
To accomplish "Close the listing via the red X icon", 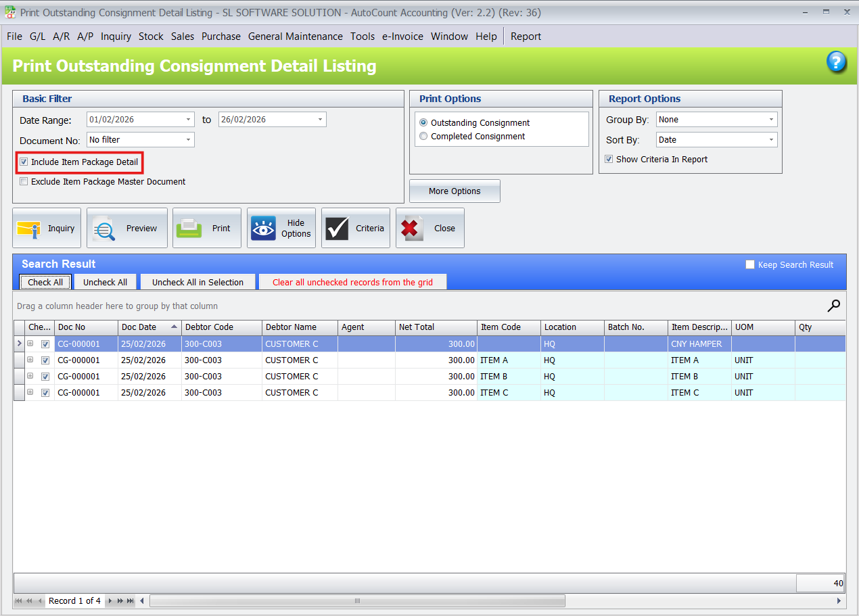I will click(x=411, y=228).
